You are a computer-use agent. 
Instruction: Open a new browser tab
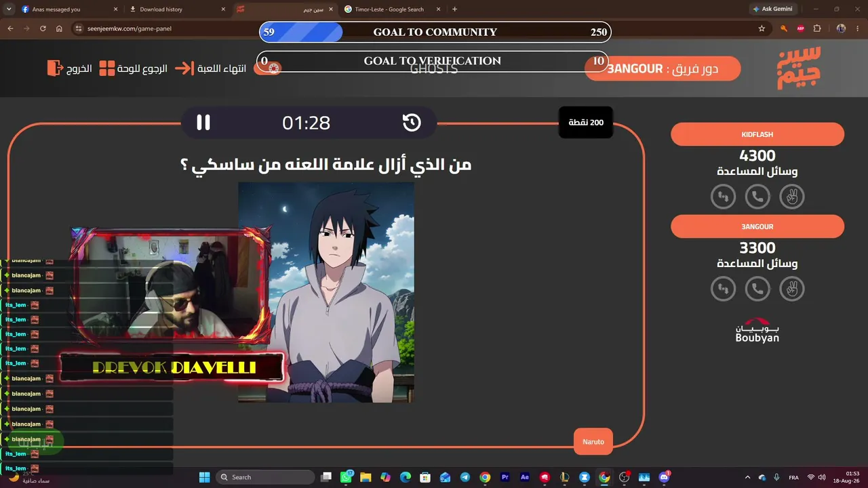coord(454,9)
